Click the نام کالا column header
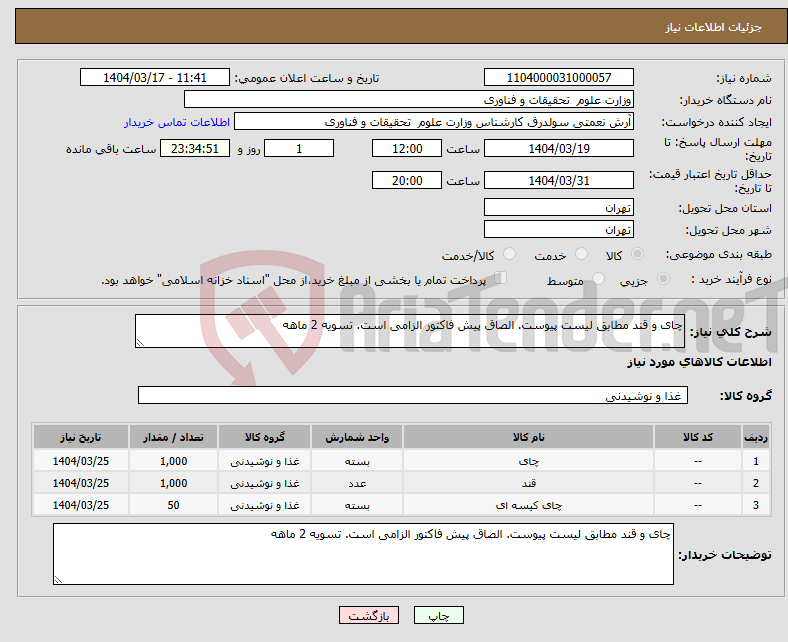Screen dimensions: 788x642 [x=528, y=437]
